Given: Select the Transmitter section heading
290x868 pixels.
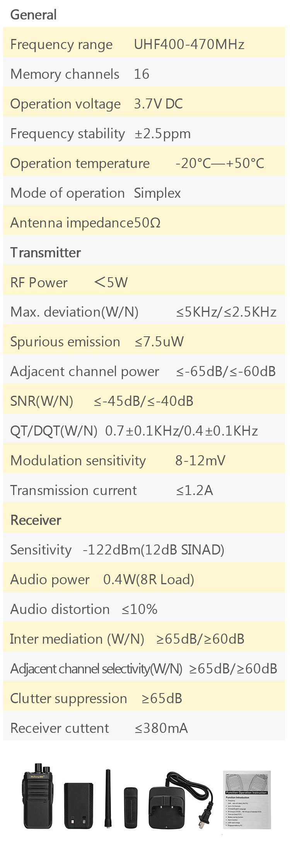Looking at the screenshot, I should coord(46,253).
